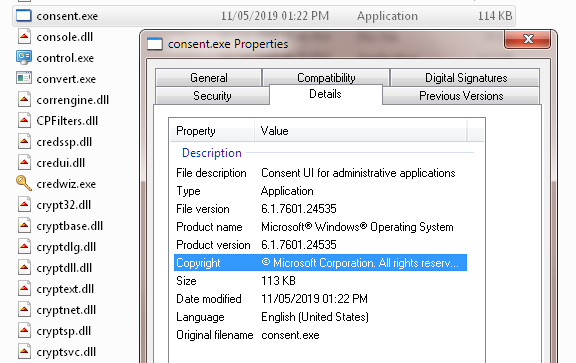The width and height of the screenshot is (576, 363).
Task: Click the cryptsvc.dll file icon
Action: (x=24, y=352)
